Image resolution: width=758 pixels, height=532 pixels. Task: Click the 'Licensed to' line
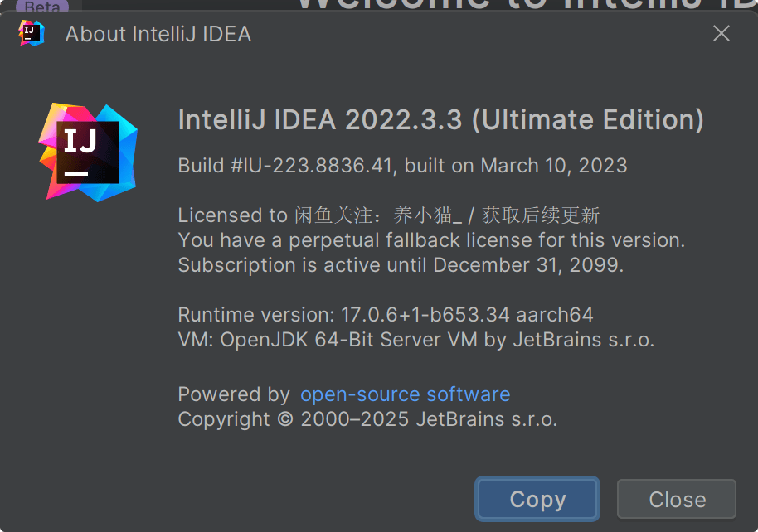(389, 215)
